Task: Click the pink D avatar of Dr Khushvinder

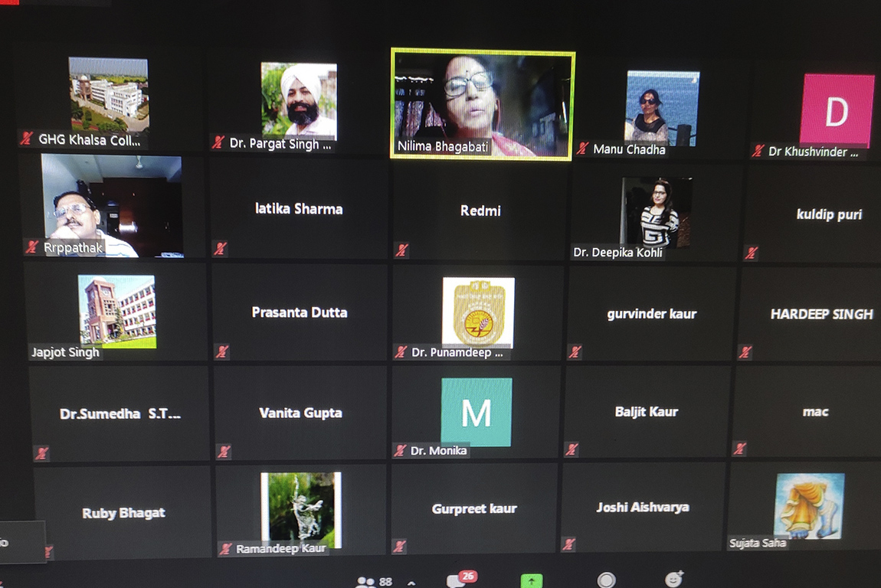Action: tap(837, 109)
